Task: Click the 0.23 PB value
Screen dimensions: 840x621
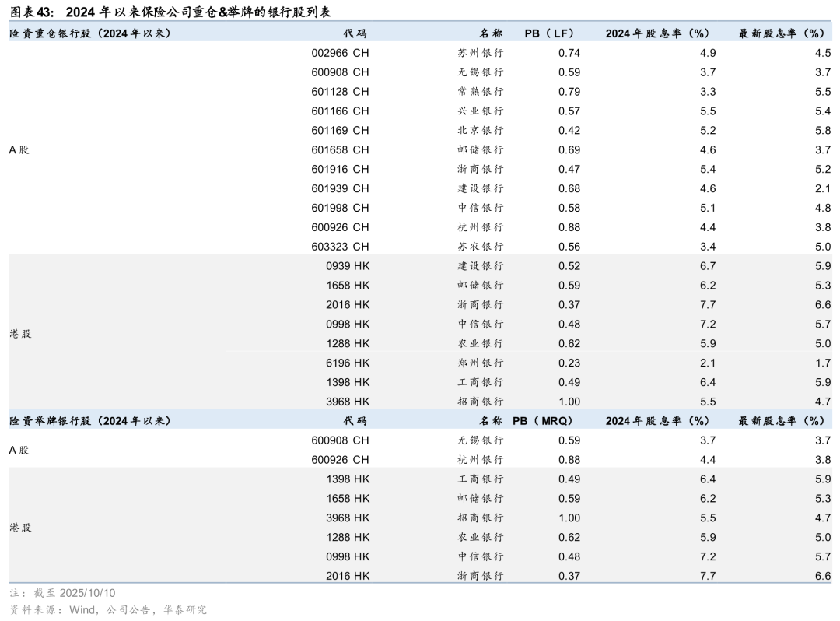Action: [x=569, y=363]
